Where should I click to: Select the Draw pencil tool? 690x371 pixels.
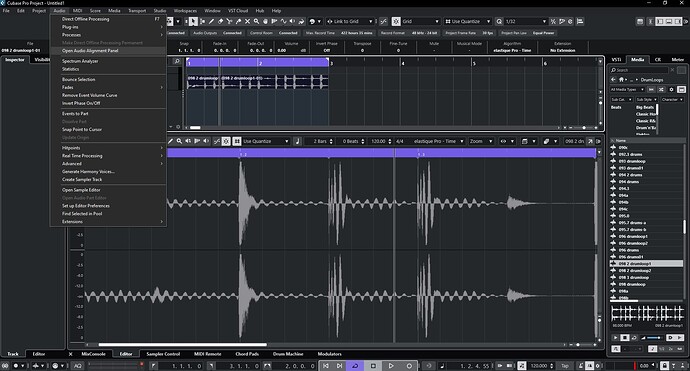211,21
